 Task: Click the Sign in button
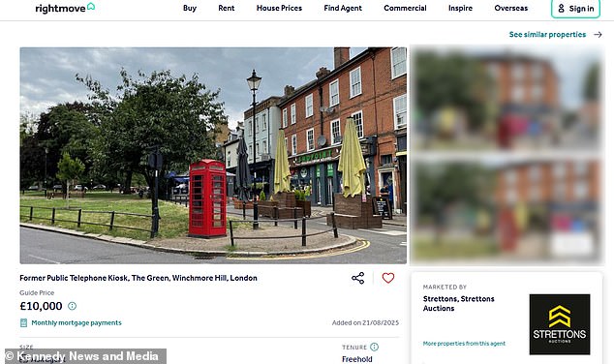(575, 8)
